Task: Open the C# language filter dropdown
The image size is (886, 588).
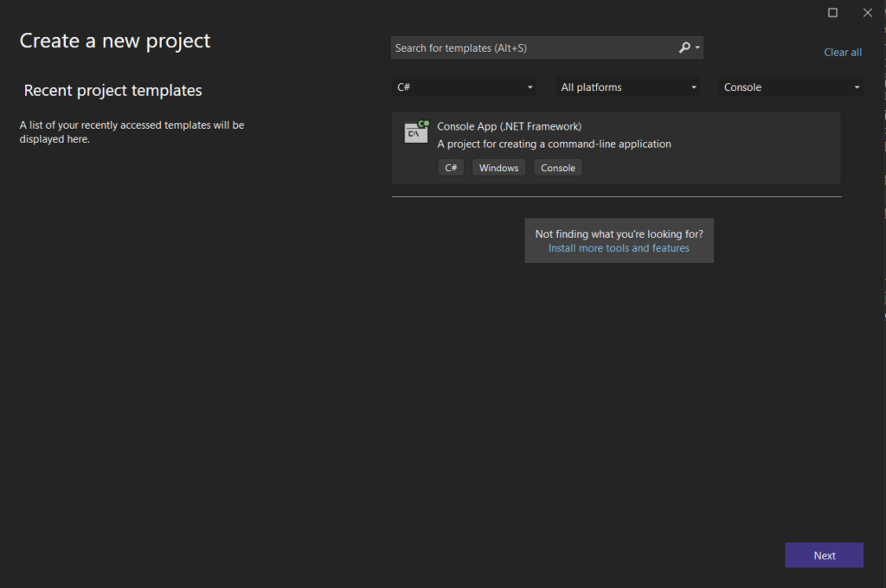Action: pos(464,87)
